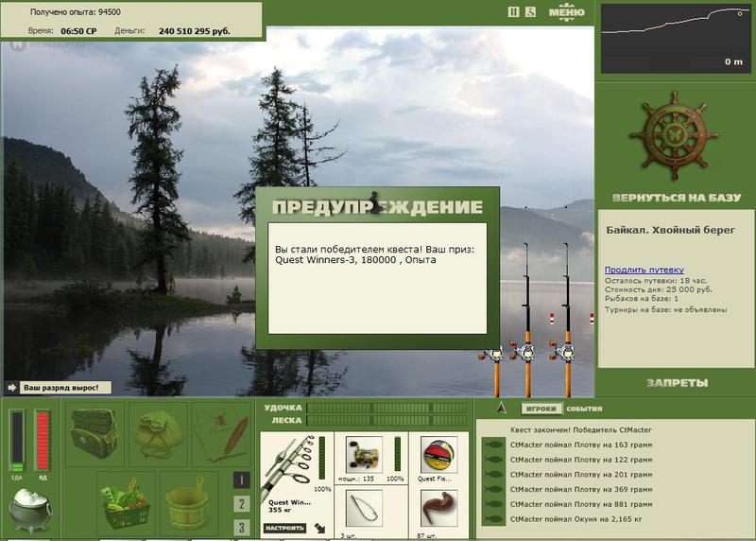Open the tied cloth sack icon

(x=158, y=434)
